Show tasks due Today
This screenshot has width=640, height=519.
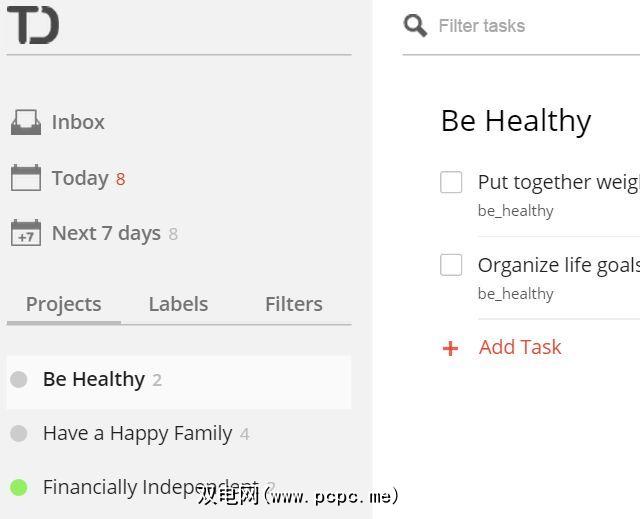coord(80,178)
